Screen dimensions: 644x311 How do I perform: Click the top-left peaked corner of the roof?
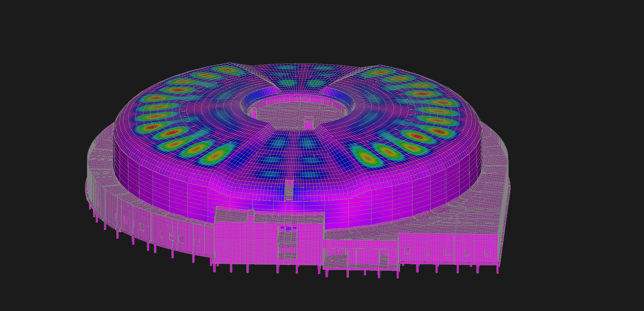[230, 64]
